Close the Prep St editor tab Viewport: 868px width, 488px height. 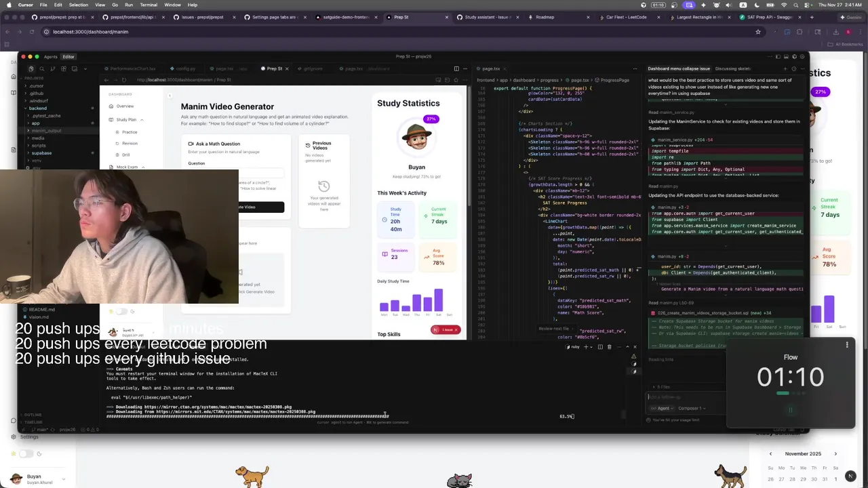(287, 68)
